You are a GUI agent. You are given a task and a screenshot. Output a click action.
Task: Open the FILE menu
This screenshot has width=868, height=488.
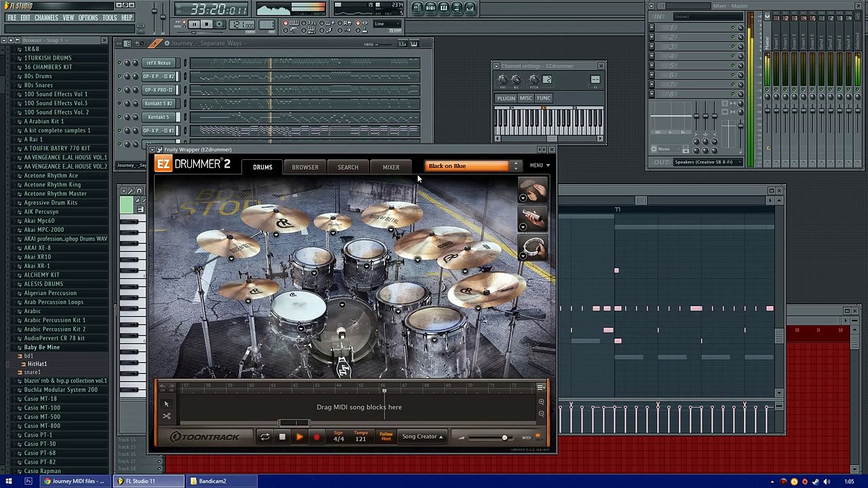pyautogui.click(x=12, y=18)
